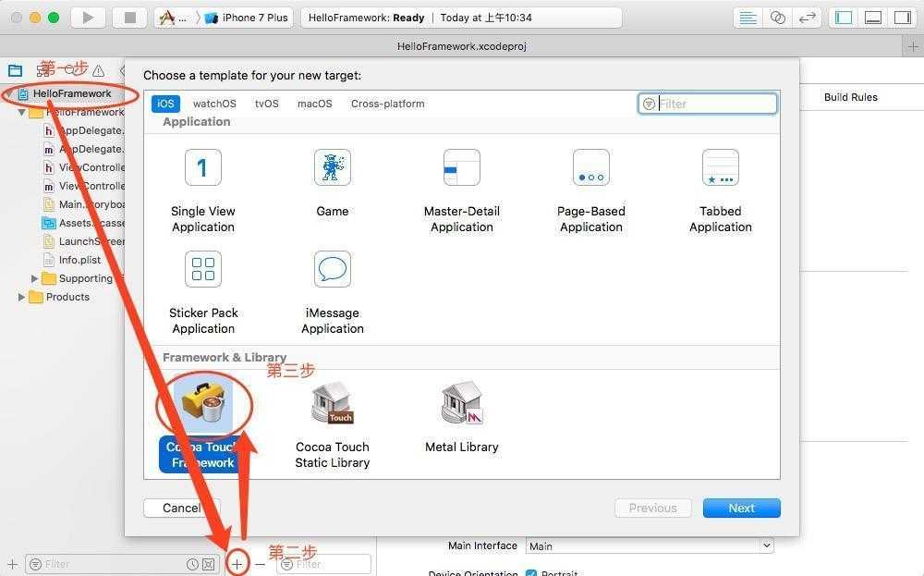Click the Next button
Screen dimensions: 924x576
tap(741, 509)
